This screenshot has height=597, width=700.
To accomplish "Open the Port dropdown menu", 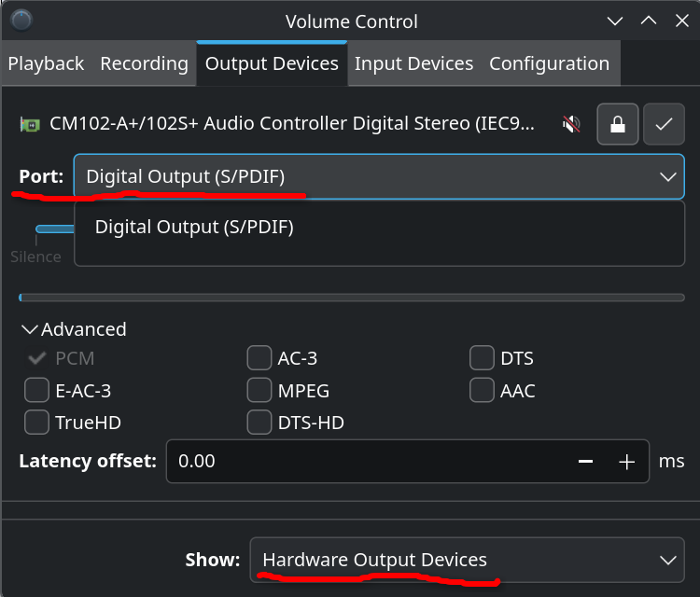I will tap(378, 176).
